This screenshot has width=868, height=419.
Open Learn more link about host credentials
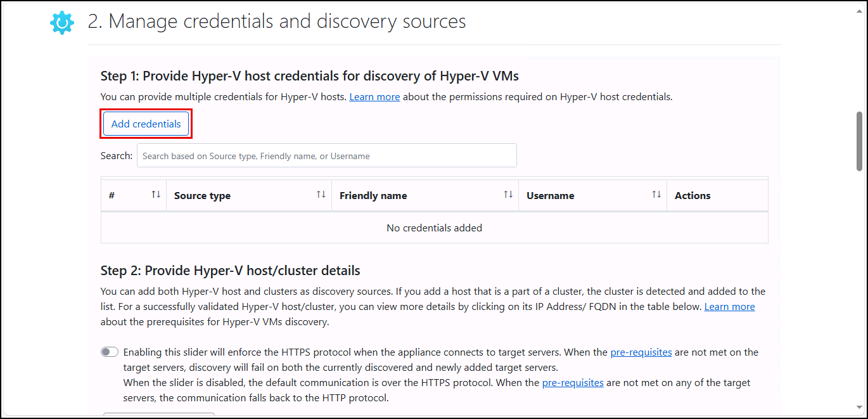click(374, 97)
